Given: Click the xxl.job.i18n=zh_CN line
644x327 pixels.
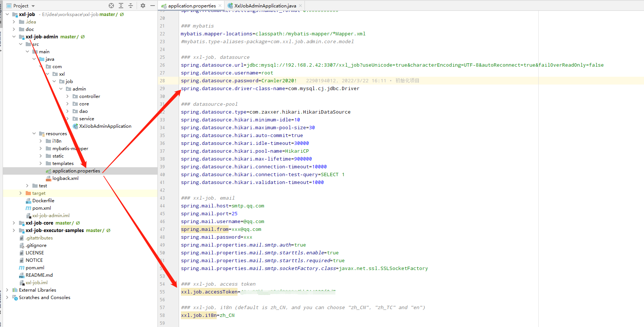Looking at the screenshot, I should tap(208, 315).
